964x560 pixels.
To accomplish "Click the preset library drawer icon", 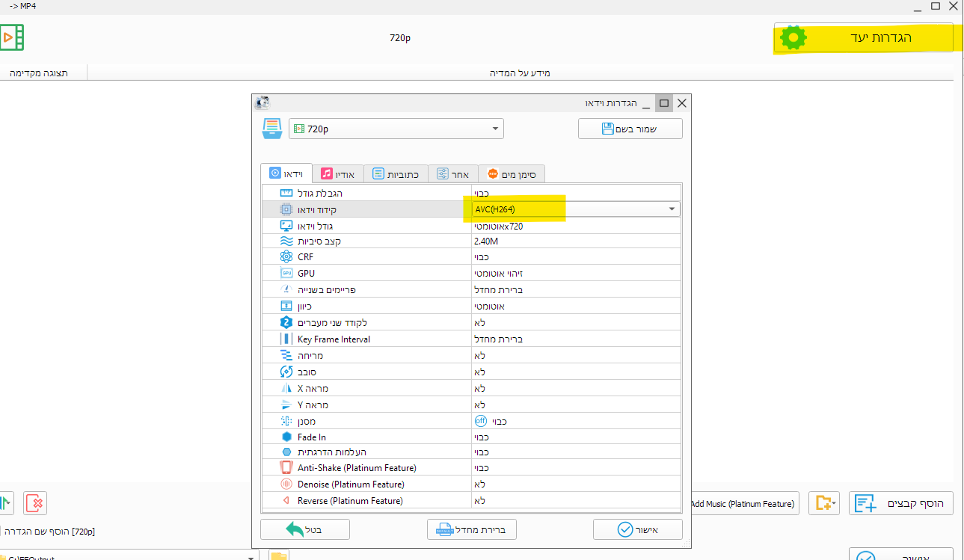I will pyautogui.click(x=271, y=129).
